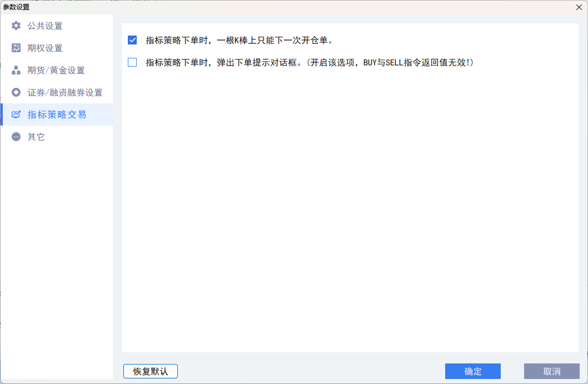This screenshot has width=588, height=384.
Task: Click the label text about BUY与SELL指令返回值无效
Action: pos(310,63)
